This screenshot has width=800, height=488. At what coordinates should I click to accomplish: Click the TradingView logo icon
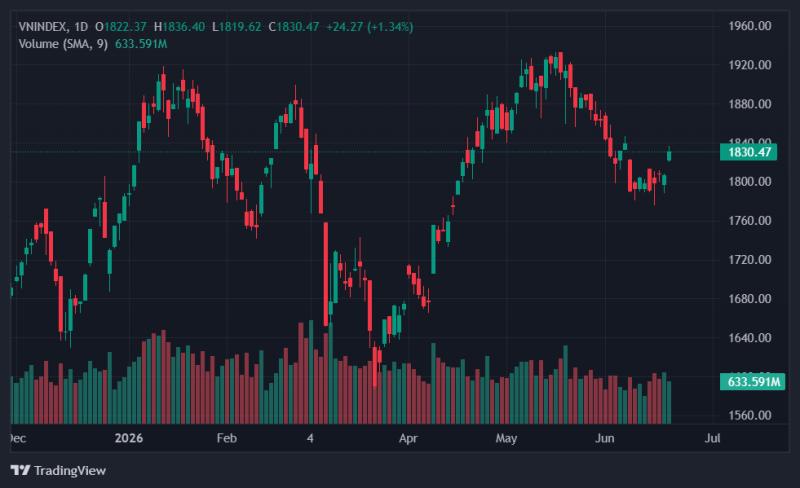tap(20, 470)
